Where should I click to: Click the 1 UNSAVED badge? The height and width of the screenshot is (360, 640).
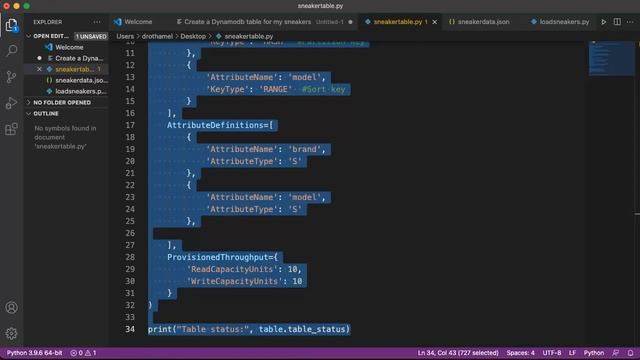coord(91,36)
